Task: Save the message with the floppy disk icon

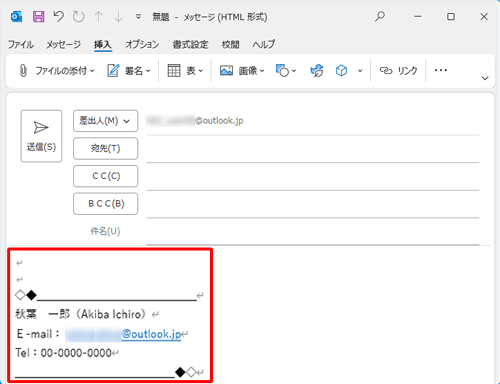Action: pos(38,16)
